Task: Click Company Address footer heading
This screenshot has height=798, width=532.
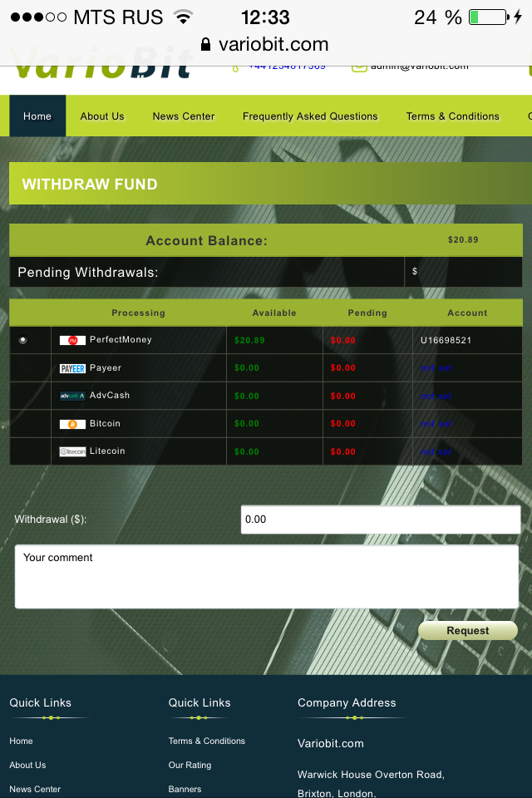Action: (347, 703)
